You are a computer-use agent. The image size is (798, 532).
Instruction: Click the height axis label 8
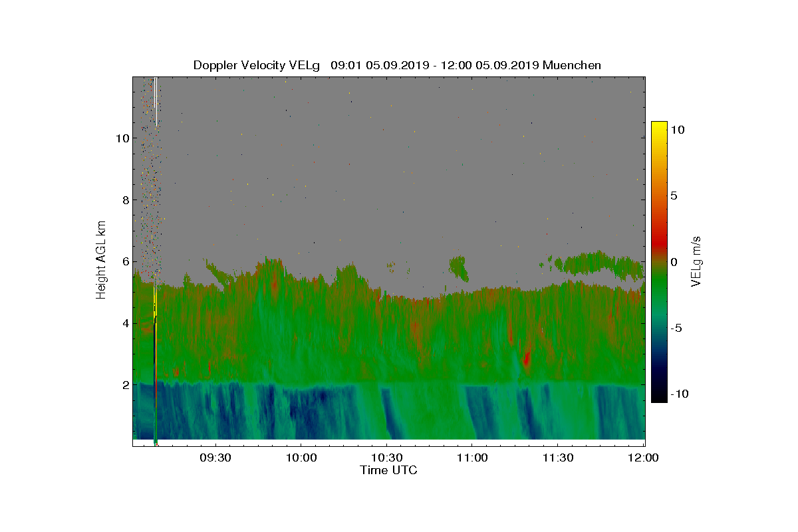pos(124,200)
